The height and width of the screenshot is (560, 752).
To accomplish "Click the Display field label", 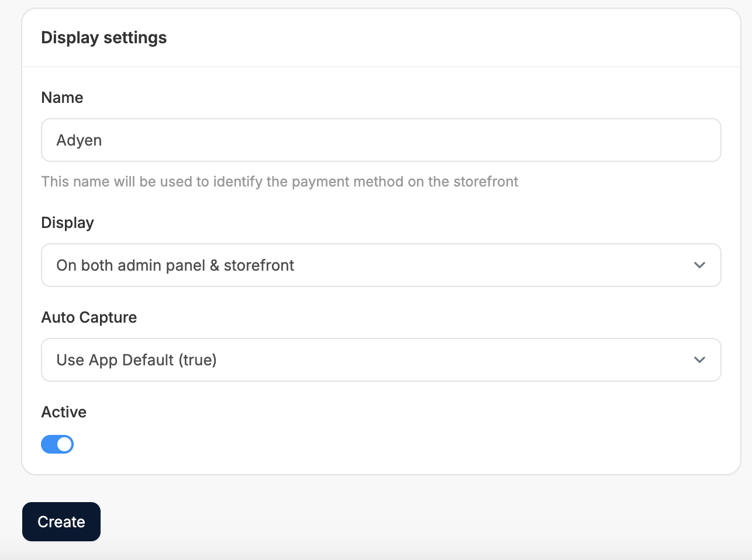I will click(67, 223).
